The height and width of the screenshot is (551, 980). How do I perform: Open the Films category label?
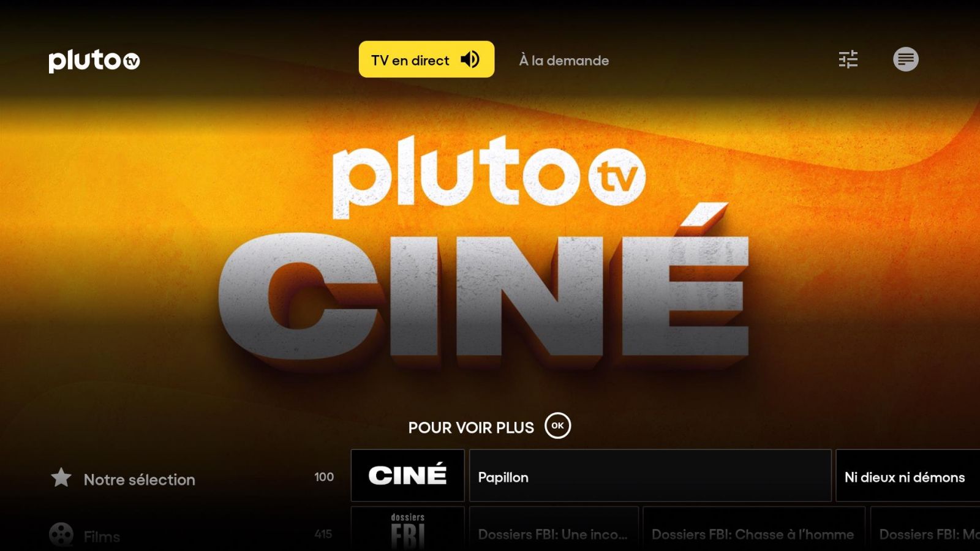tap(102, 537)
